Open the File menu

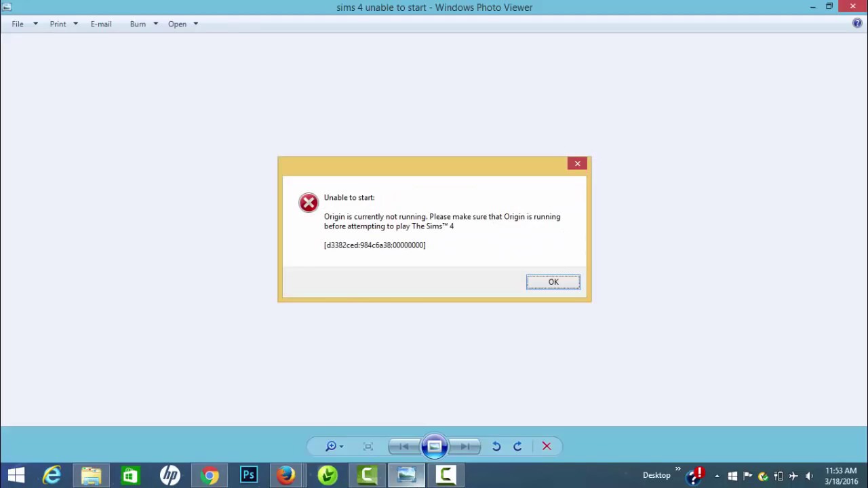pos(18,24)
